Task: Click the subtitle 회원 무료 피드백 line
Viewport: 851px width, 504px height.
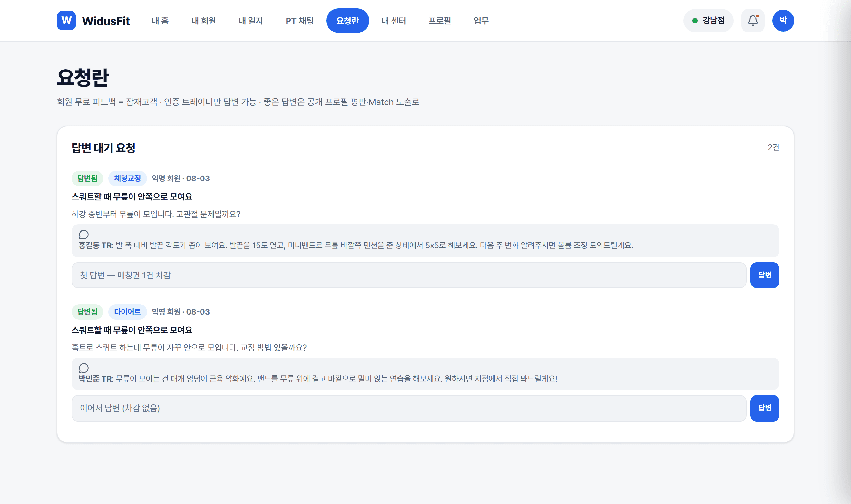Action: (x=238, y=102)
